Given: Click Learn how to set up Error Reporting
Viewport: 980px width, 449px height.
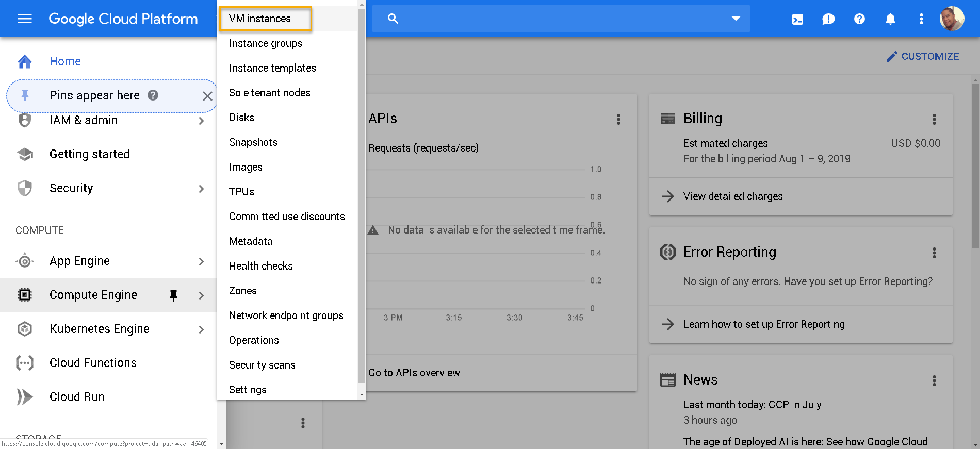Looking at the screenshot, I should [x=764, y=324].
